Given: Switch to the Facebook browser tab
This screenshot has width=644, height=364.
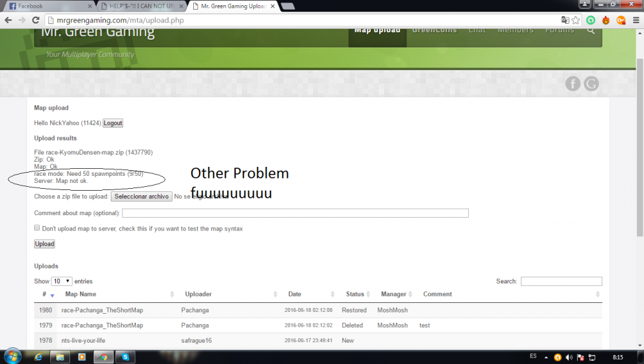Looking at the screenshot, I should click(x=48, y=6).
